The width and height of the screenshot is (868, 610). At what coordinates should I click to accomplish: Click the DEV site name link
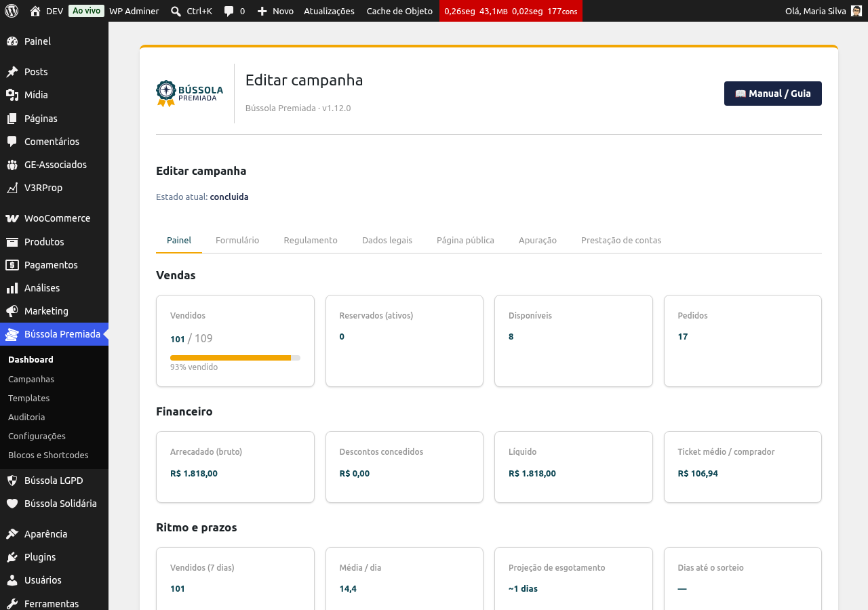coord(55,11)
